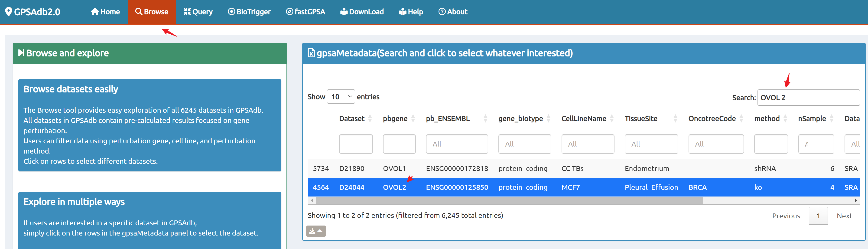Sort table by OncotreeCode column
Viewport: 868px width, 249px height.
pyautogui.click(x=716, y=119)
